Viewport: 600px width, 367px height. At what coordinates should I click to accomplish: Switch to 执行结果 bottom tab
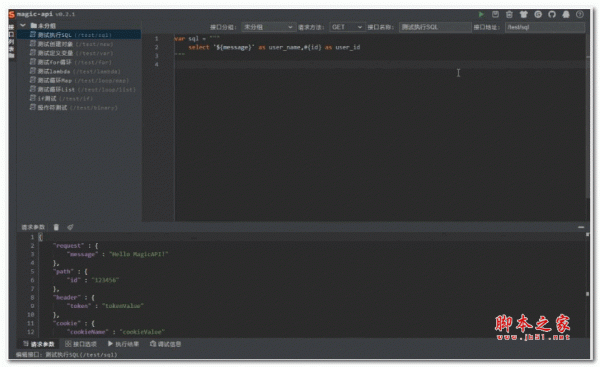[123, 344]
